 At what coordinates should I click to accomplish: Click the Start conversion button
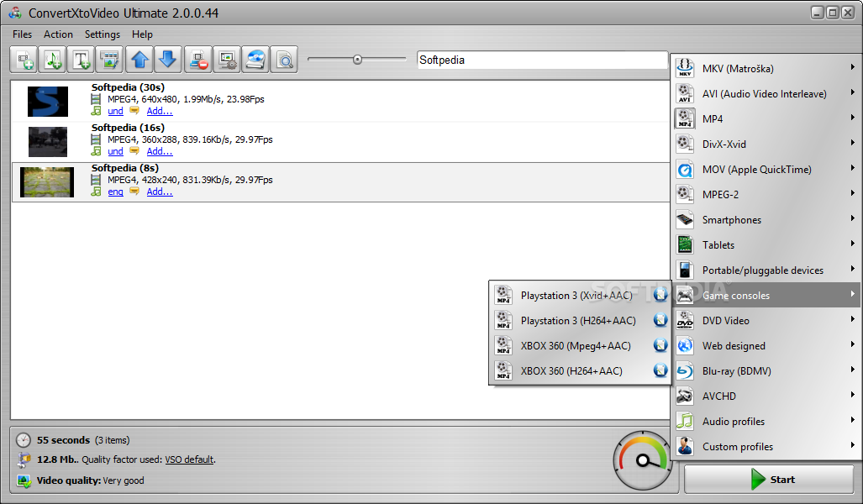coord(769,480)
